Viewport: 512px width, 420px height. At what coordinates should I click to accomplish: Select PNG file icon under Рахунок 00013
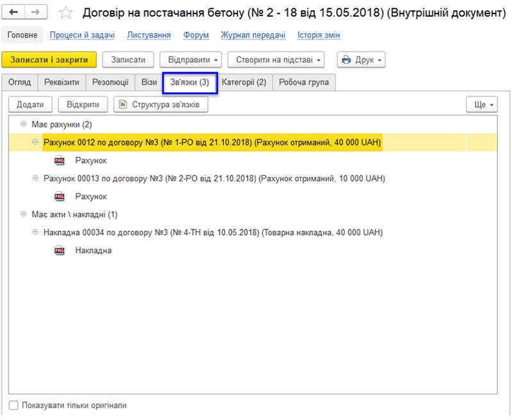click(60, 196)
